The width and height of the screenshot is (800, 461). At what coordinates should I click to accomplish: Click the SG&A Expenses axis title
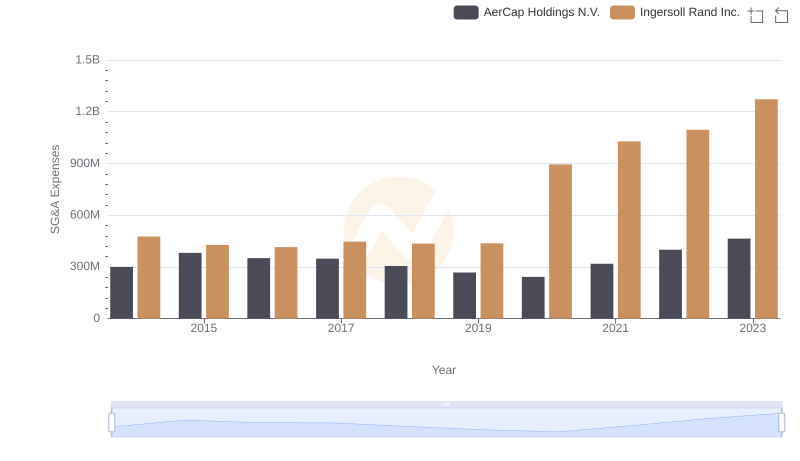click(x=55, y=189)
